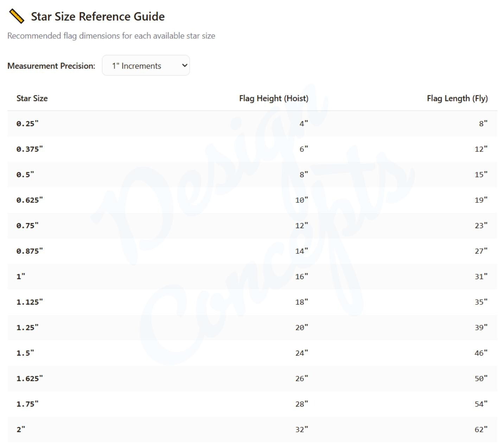
Task: Select the 2" star size cell
Action: (21, 429)
